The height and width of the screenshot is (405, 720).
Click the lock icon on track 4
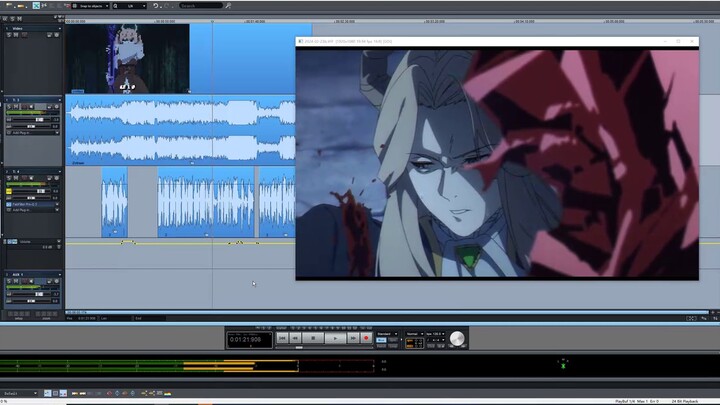[x=49, y=178]
